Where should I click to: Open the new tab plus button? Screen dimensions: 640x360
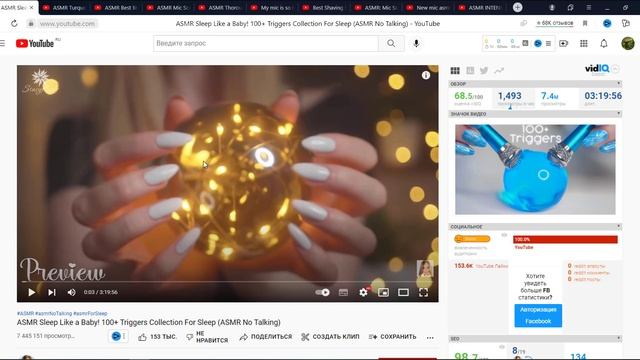[518, 7]
